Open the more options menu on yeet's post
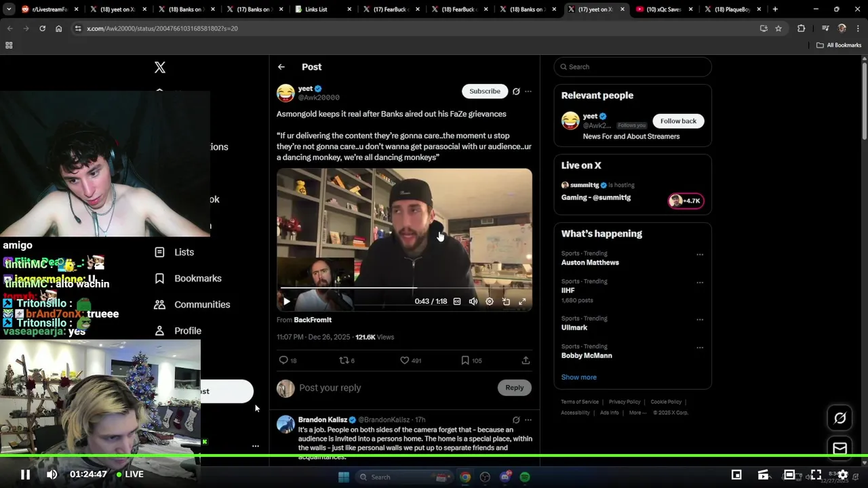This screenshot has width=868, height=488. click(528, 91)
